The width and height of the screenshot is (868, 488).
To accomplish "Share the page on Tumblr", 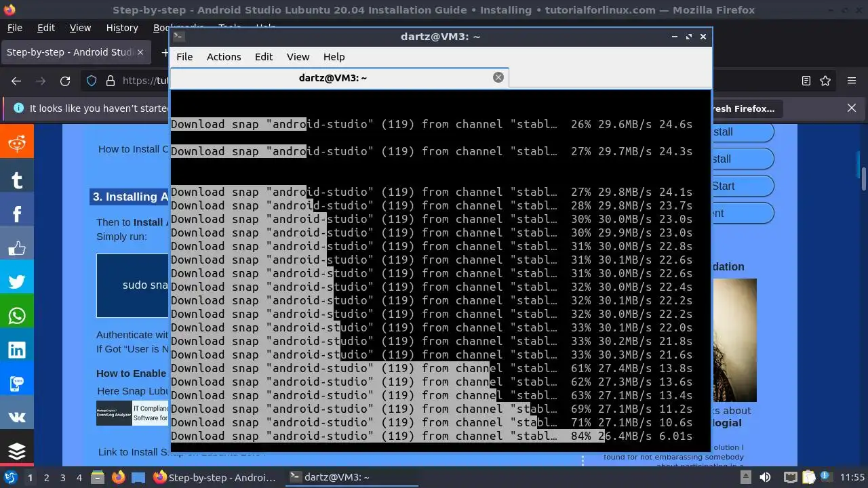I will point(17,180).
